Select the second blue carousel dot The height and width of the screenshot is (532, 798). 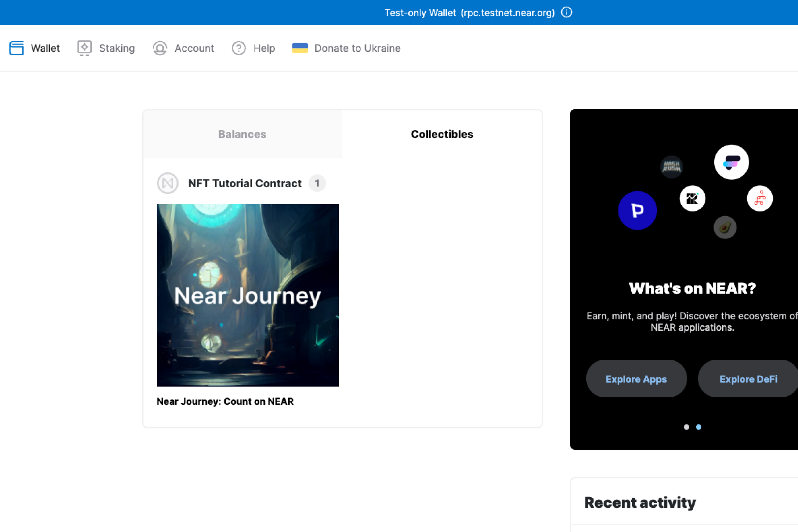(x=699, y=427)
